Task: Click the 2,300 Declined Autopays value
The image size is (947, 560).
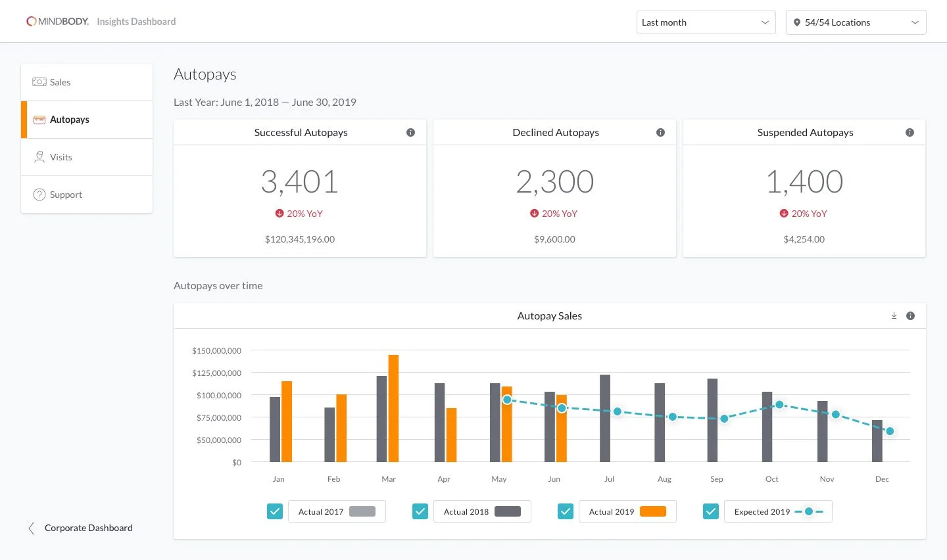Action: [555, 181]
